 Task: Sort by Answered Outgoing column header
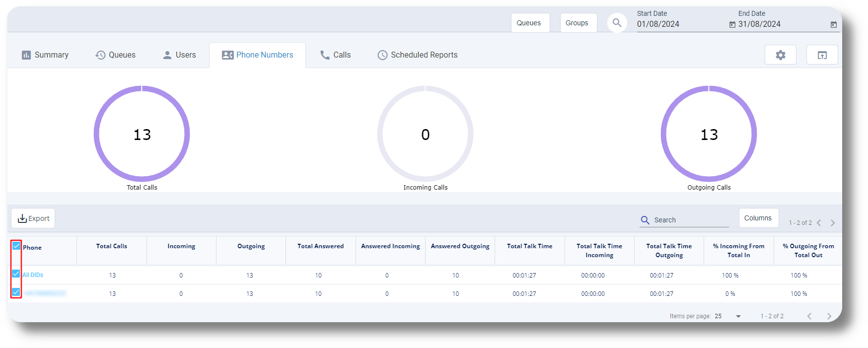coord(460,246)
